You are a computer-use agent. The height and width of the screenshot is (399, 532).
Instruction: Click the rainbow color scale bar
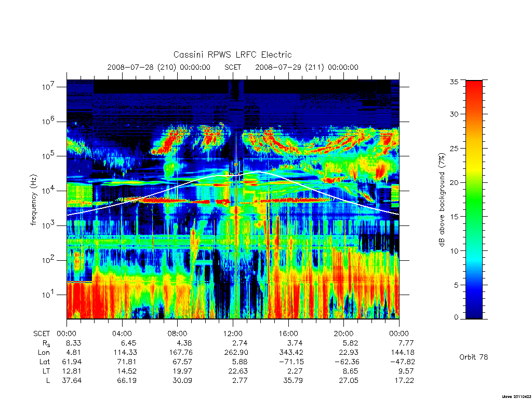[x=474, y=199]
